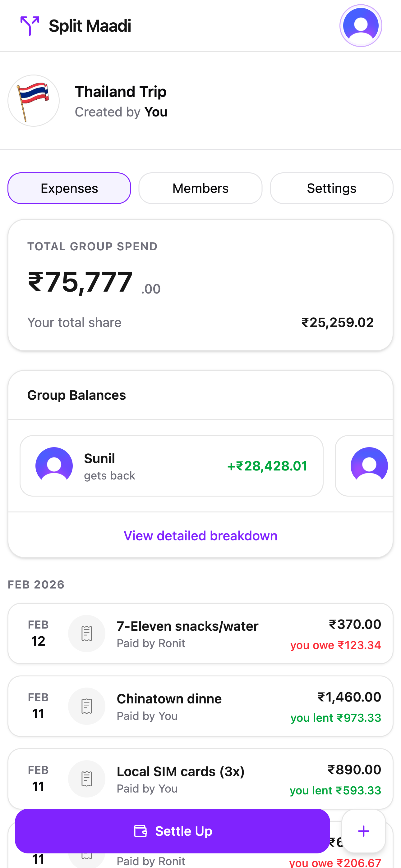Open the 7-Eleven snacks/water expense
The image size is (401, 868).
[200, 634]
